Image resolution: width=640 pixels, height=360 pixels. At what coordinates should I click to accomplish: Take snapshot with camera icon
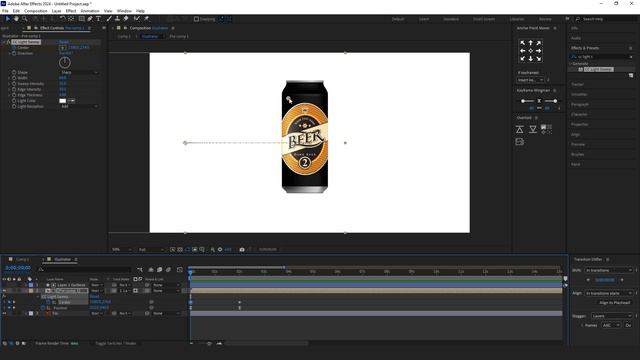(242, 249)
